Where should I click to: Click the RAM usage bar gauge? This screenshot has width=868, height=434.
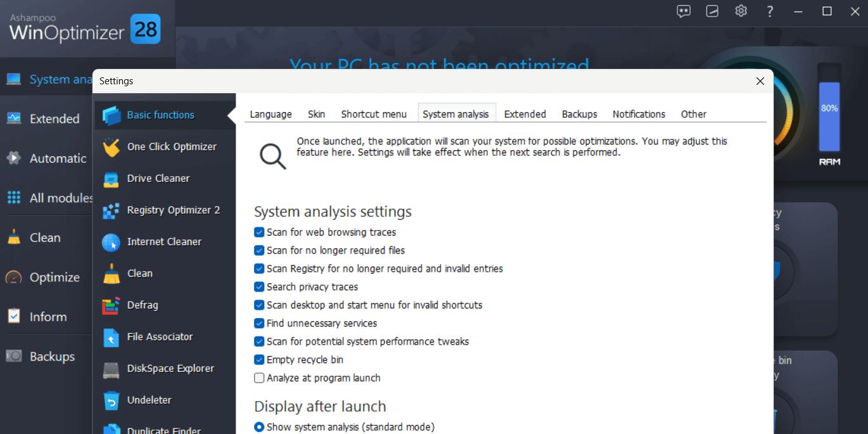point(829,117)
